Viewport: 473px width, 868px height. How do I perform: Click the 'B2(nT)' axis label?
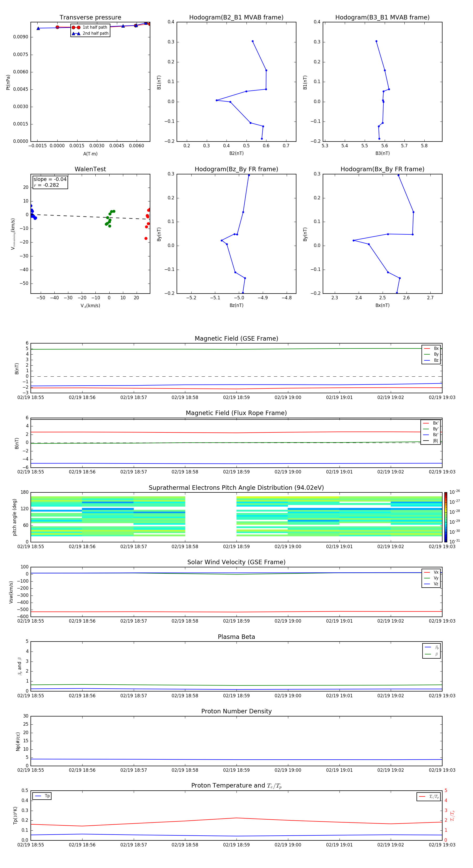click(236, 153)
